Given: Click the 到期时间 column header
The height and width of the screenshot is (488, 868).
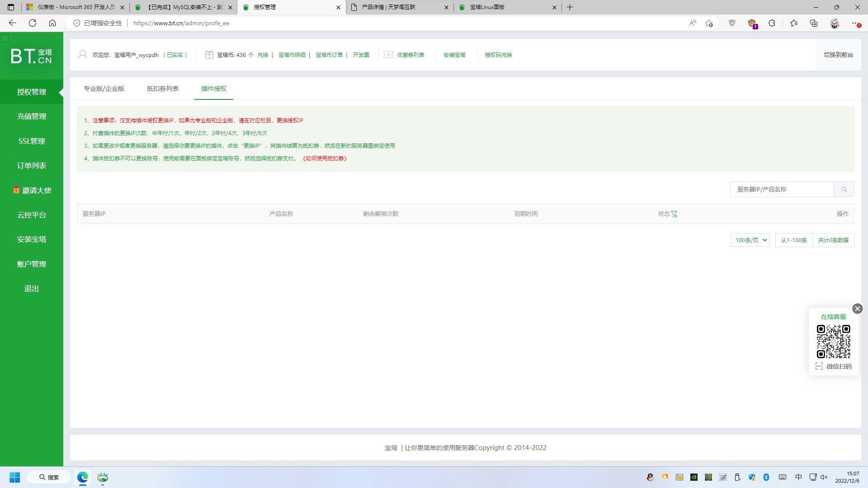Looking at the screenshot, I should [526, 214].
